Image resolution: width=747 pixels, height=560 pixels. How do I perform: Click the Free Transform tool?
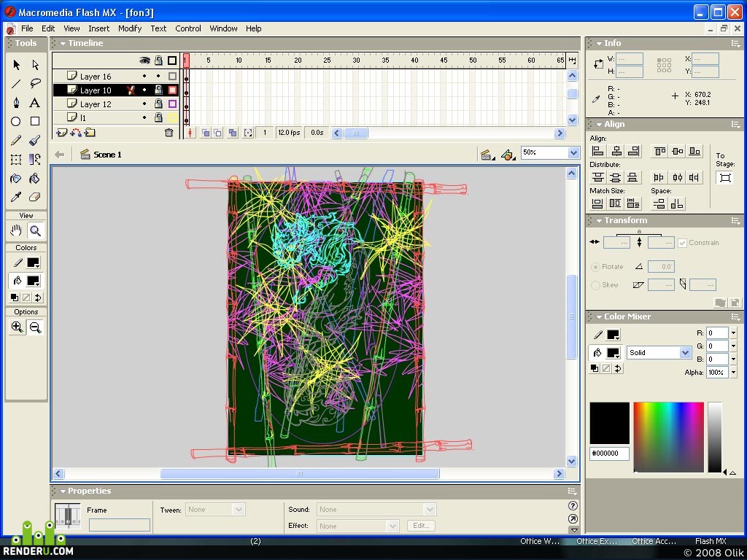(16, 160)
